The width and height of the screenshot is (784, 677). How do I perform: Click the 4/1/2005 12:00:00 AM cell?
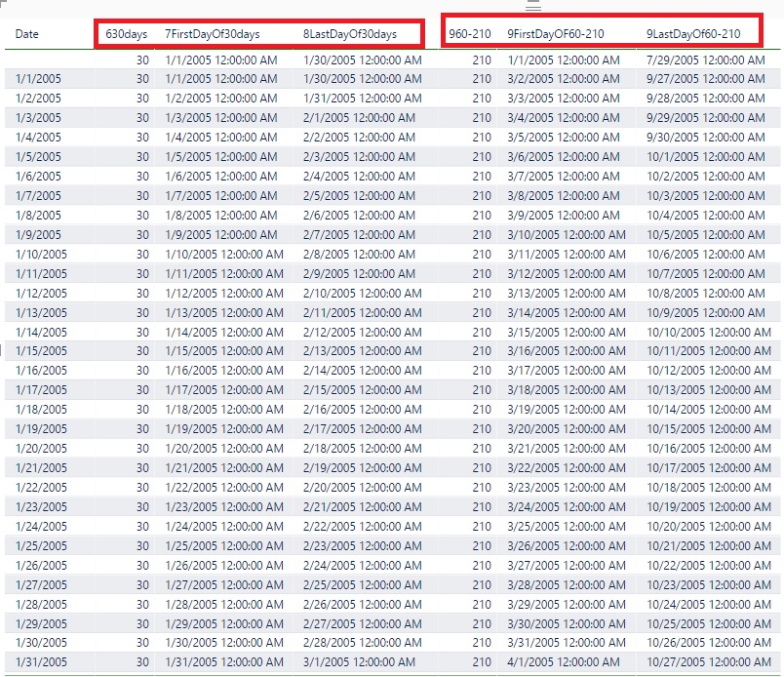[564, 662]
